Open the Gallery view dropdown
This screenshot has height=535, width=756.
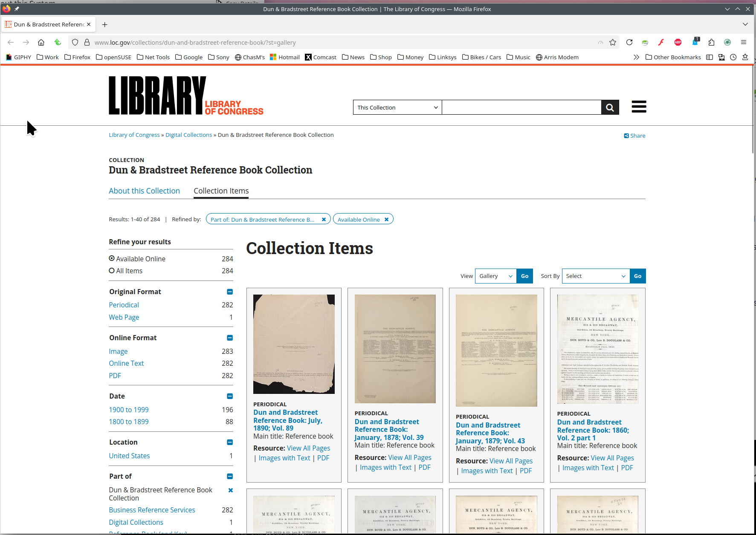pos(496,276)
